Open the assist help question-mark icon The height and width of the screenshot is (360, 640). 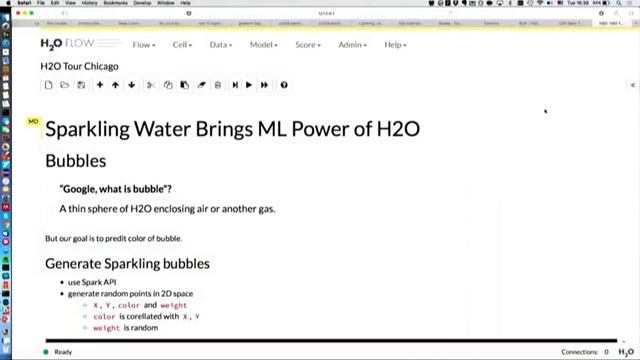coord(284,85)
